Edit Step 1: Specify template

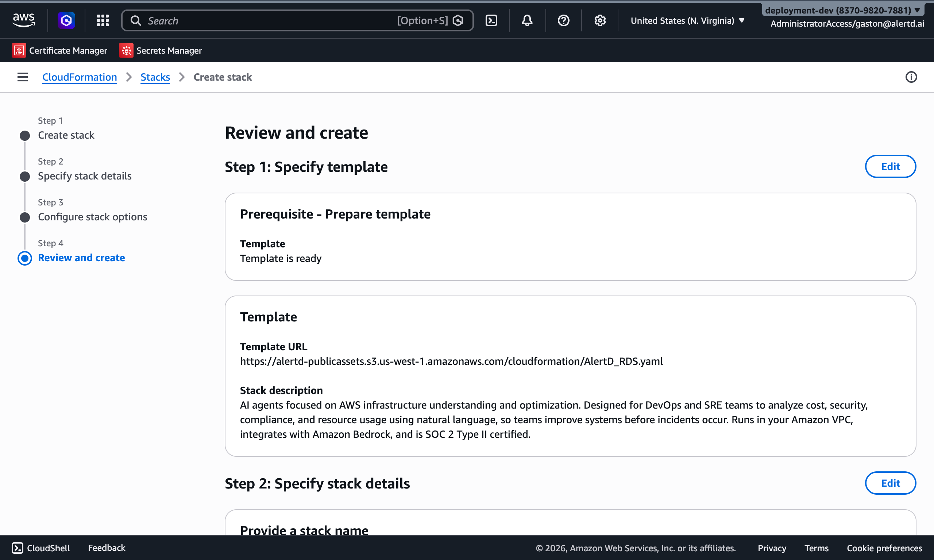point(890,166)
